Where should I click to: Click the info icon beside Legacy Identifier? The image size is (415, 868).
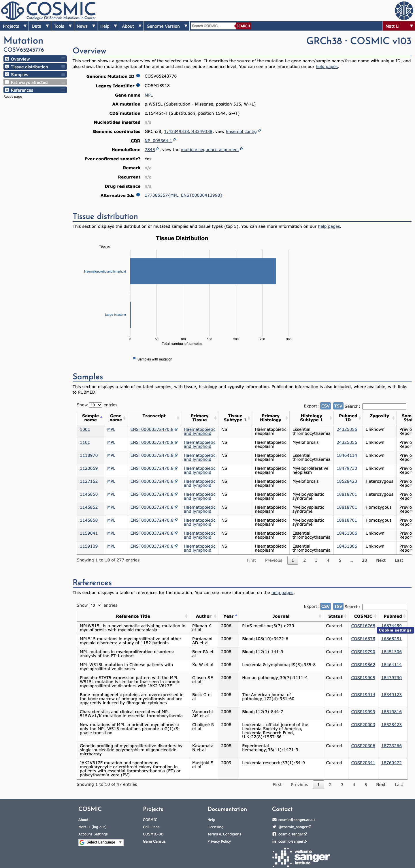(x=138, y=85)
